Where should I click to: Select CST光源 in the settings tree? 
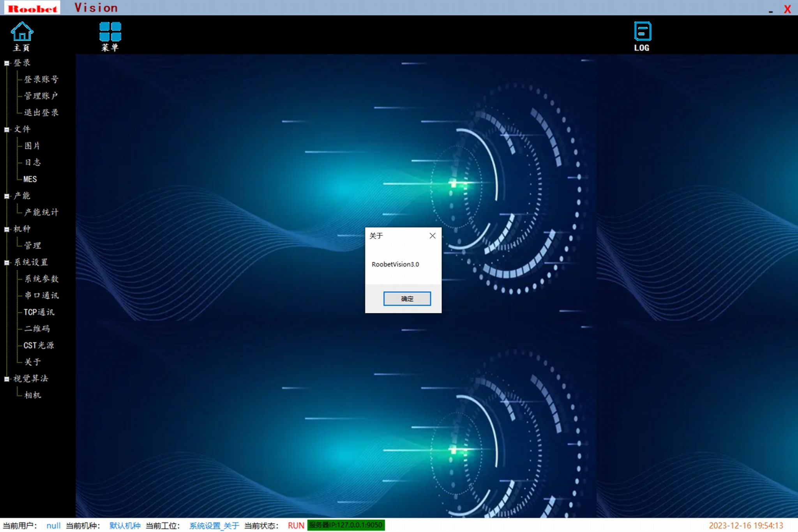[39, 345]
